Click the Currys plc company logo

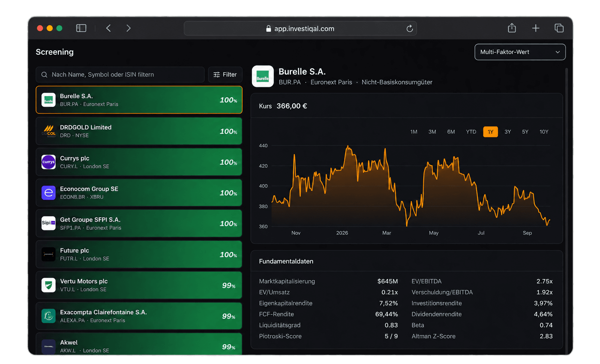click(48, 162)
